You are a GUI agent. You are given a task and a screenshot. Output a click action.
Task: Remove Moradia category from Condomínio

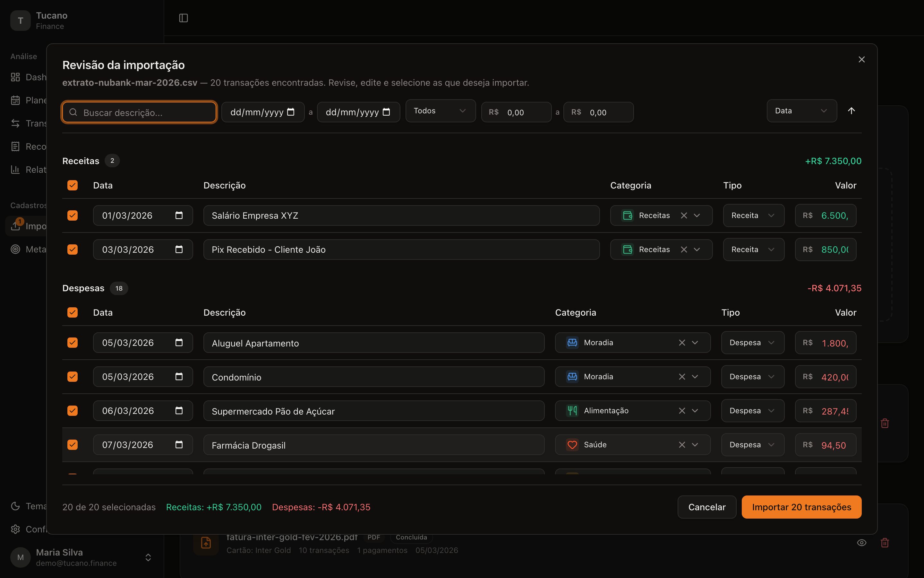pyautogui.click(x=682, y=377)
